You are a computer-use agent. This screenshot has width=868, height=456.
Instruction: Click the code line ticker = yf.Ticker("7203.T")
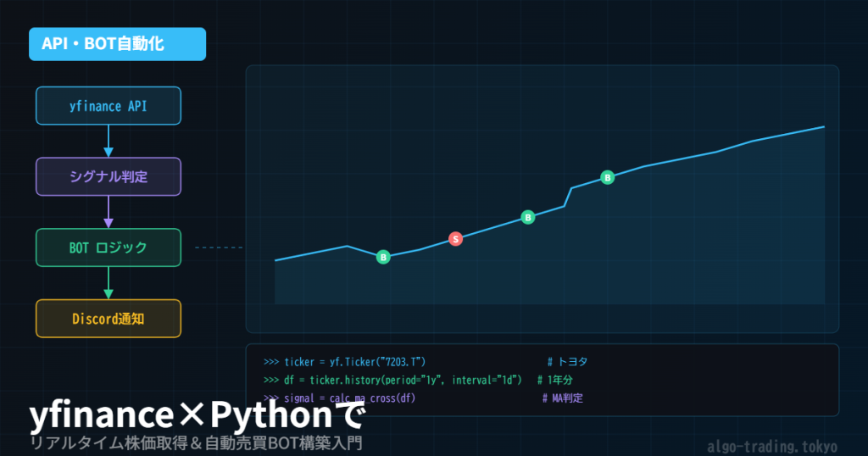click(x=344, y=362)
